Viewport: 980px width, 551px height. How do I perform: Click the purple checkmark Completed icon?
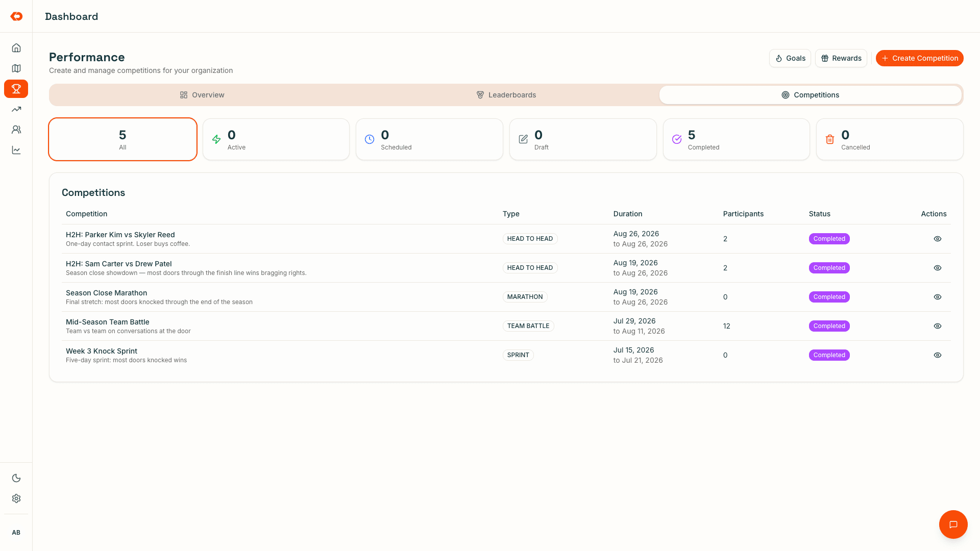click(x=677, y=139)
